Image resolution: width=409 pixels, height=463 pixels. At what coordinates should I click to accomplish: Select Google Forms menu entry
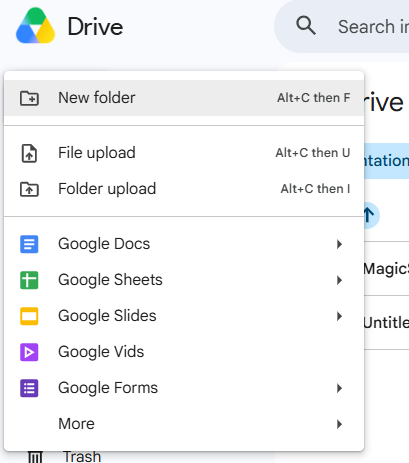point(184,388)
